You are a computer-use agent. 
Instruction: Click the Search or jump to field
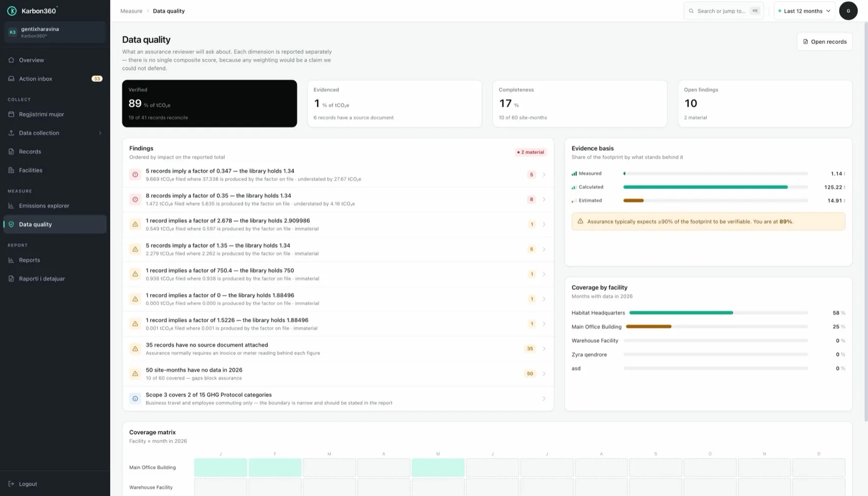[x=724, y=11]
